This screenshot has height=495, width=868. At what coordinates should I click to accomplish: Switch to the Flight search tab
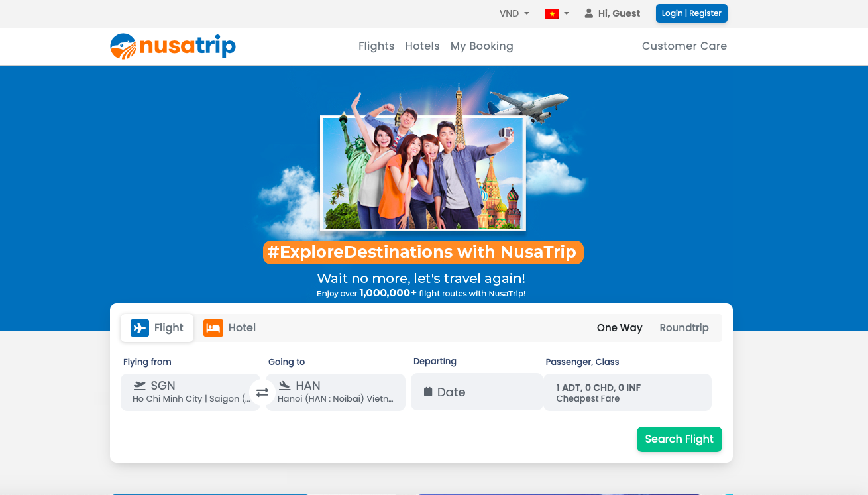(157, 328)
